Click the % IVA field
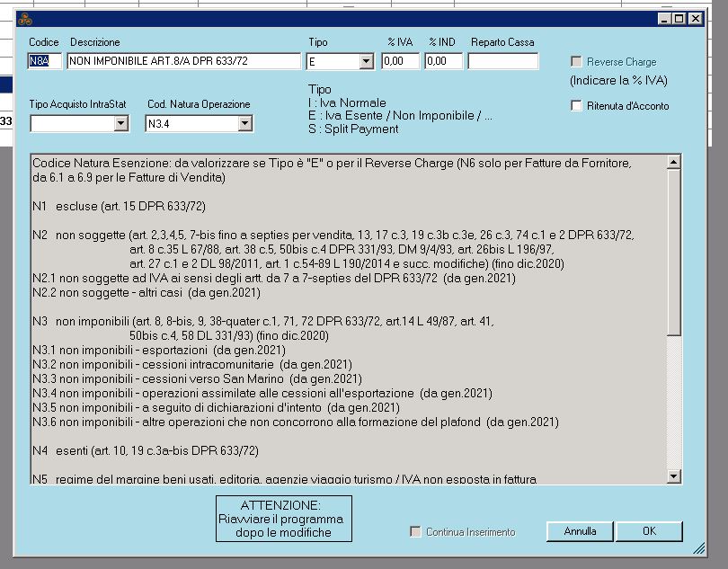This screenshot has width=728, height=569. pyautogui.click(x=400, y=62)
